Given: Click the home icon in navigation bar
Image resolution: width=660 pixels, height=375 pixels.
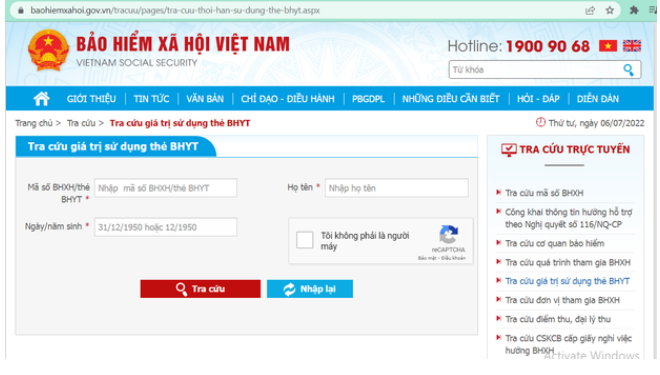Looking at the screenshot, I should click(x=41, y=98).
